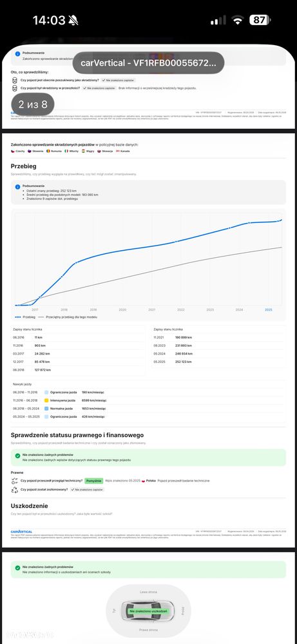Tap the 'Lewa strona' label above car
This screenshot has height=644, width=297.
point(148,592)
